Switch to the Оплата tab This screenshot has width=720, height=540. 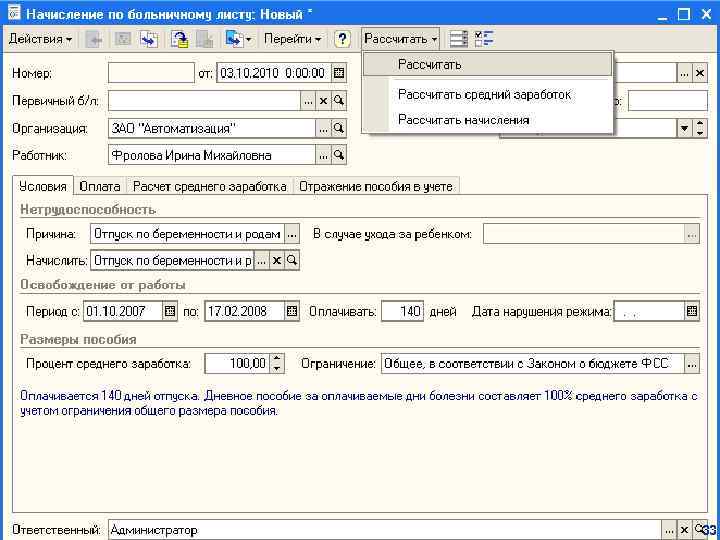pyautogui.click(x=100, y=186)
